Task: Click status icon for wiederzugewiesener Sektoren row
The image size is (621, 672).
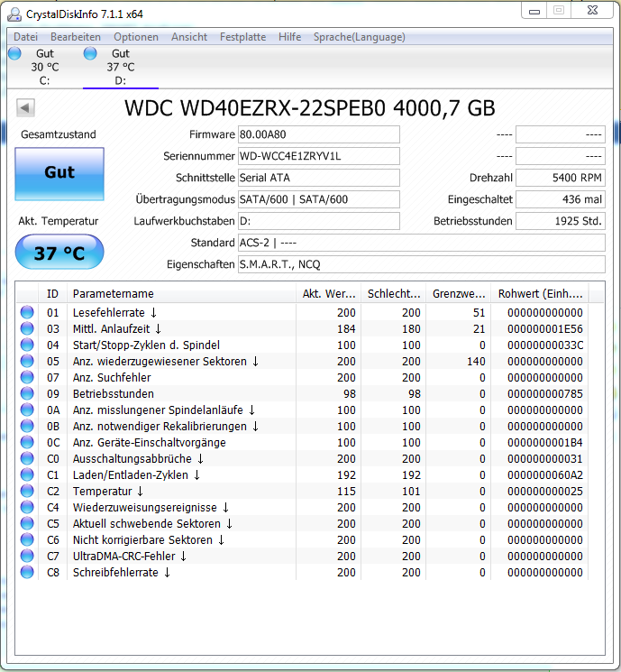Action: pyautogui.click(x=27, y=362)
